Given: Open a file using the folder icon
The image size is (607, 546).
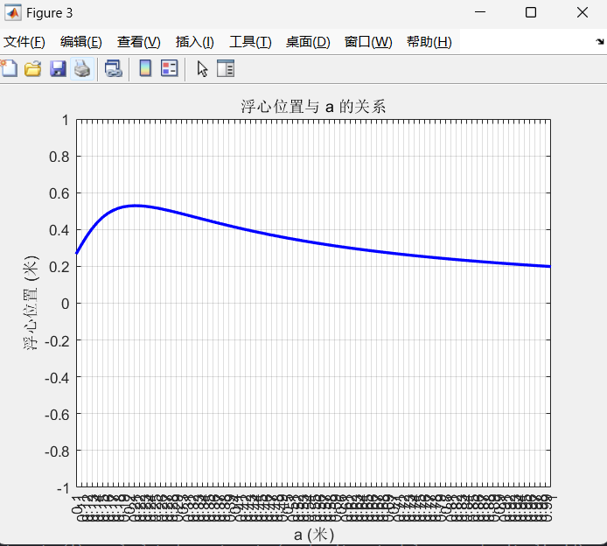Looking at the screenshot, I should [x=33, y=68].
